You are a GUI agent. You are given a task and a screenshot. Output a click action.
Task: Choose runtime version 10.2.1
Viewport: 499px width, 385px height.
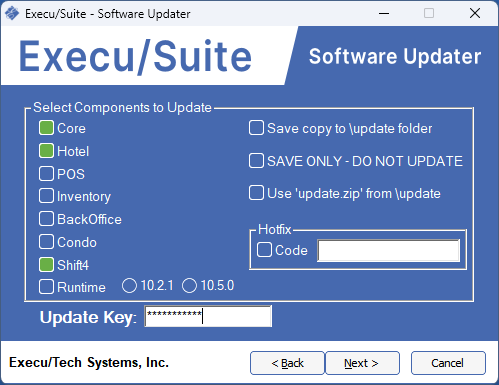(x=129, y=286)
